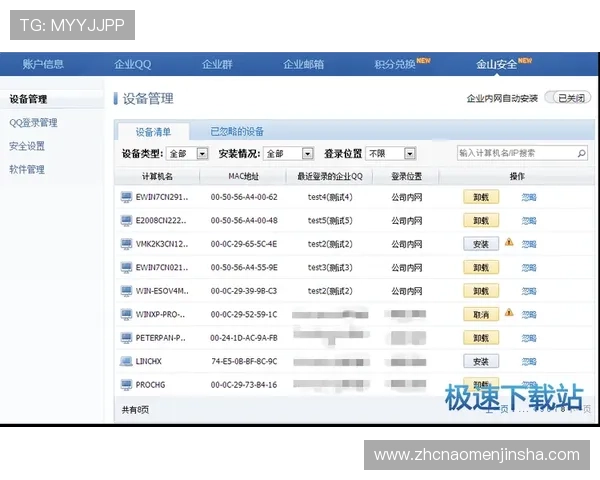The width and height of the screenshot is (600, 480).
Task: Click 忽略 link for LINCHX
Action: point(529,361)
